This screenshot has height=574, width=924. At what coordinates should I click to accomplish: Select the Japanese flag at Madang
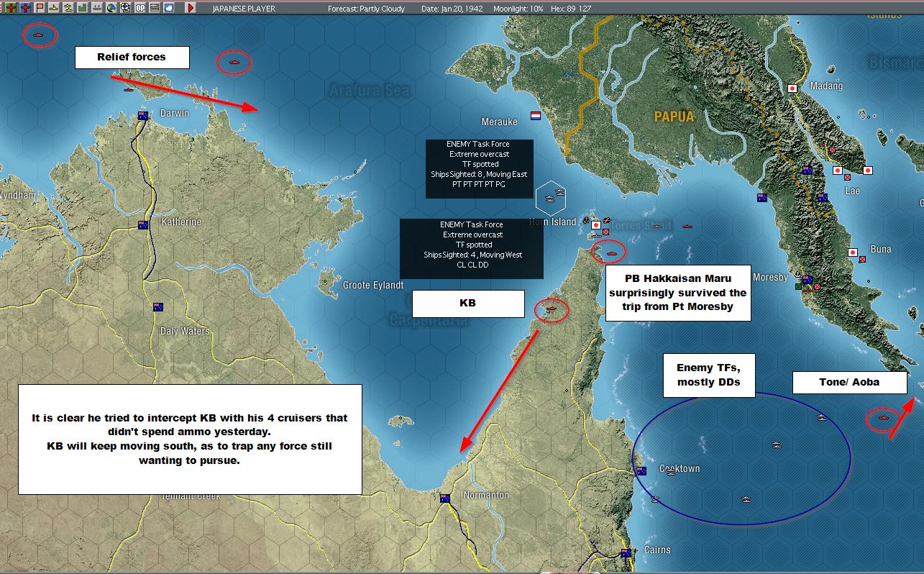point(792,88)
